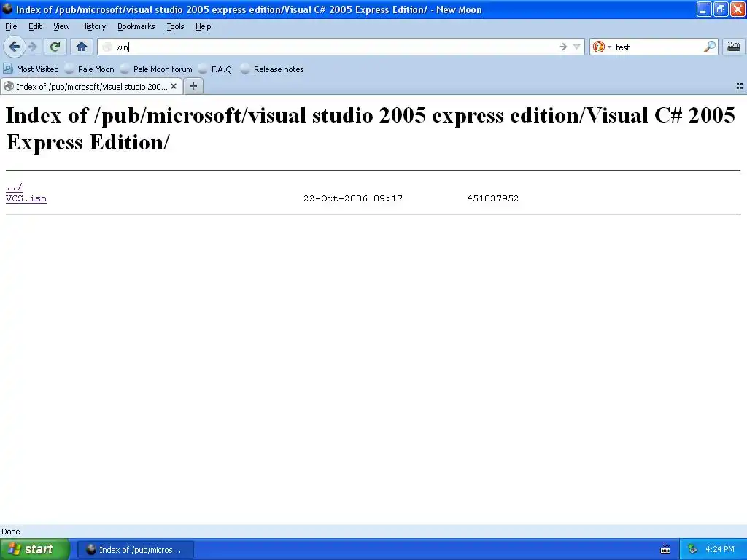747x560 pixels.
Task: Download the VCS.iso file link
Action: [x=26, y=198]
